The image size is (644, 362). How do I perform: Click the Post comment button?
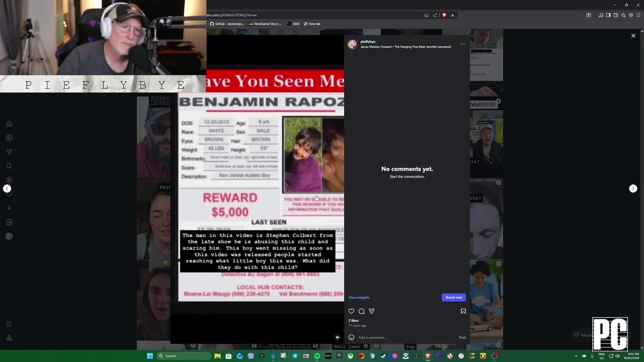pos(462,337)
